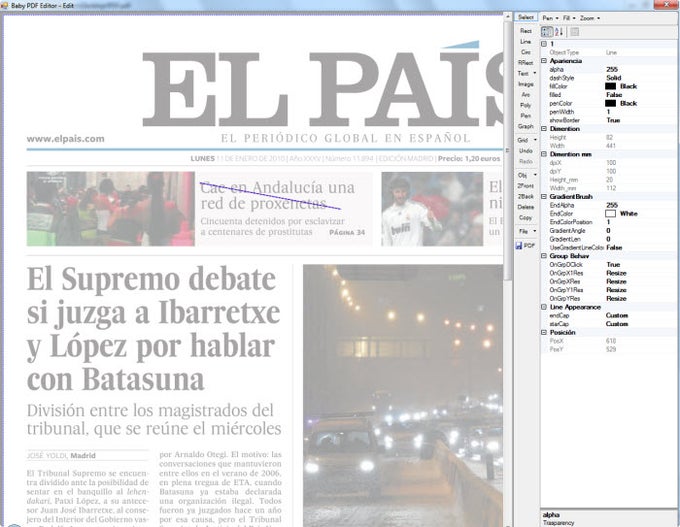680x527 pixels.
Task: Select the dashStyle Solid value
Action: pos(614,78)
